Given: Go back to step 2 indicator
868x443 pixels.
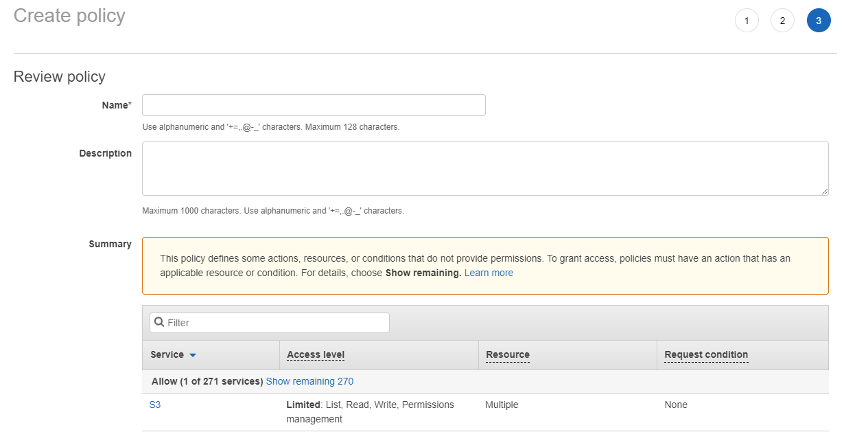Looking at the screenshot, I should (x=782, y=21).
